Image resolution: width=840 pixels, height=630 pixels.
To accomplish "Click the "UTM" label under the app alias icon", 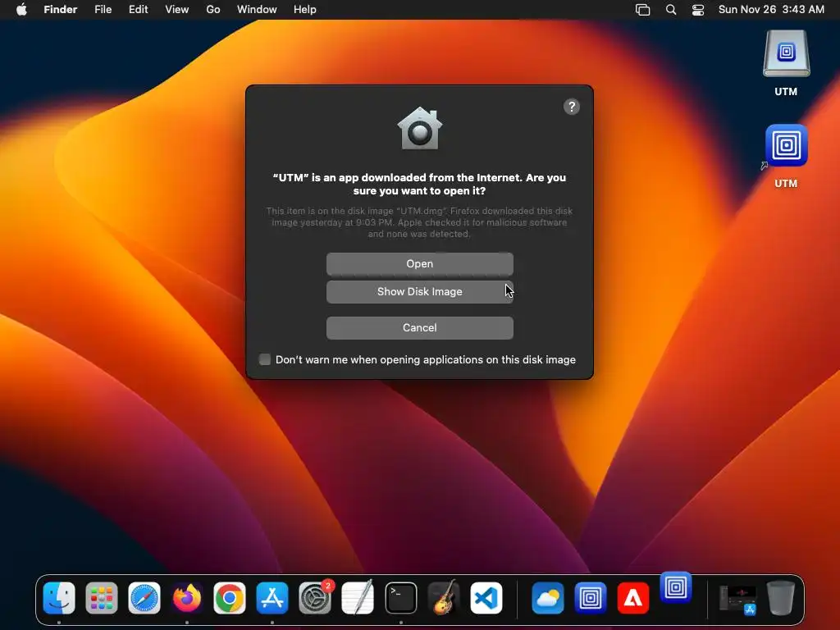I will [786, 183].
